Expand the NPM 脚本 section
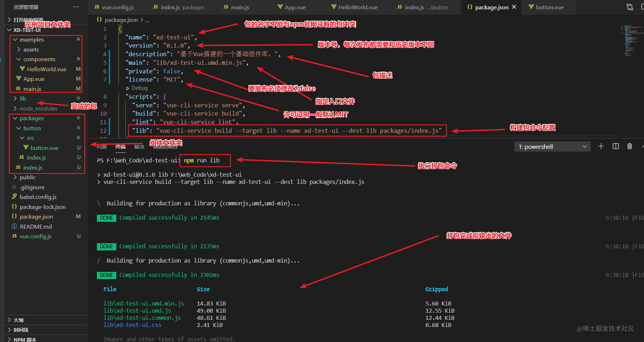The height and width of the screenshot is (342, 644). [x=47, y=339]
